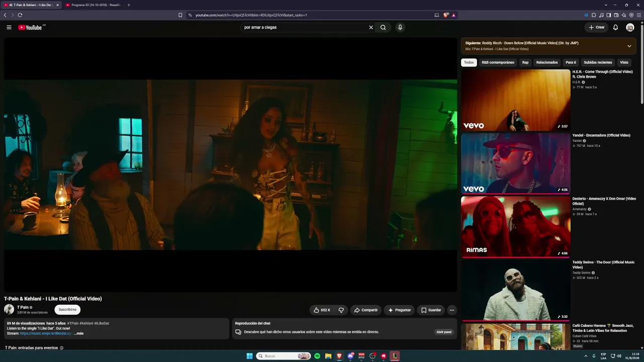Close the T-Pain & Kehlani browser tab
The width and height of the screenshot is (644, 362).
pyautogui.click(x=57, y=5)
